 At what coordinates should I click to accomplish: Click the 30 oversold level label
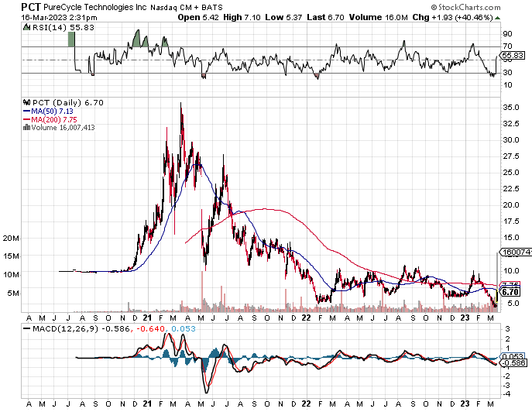point(507,73)
